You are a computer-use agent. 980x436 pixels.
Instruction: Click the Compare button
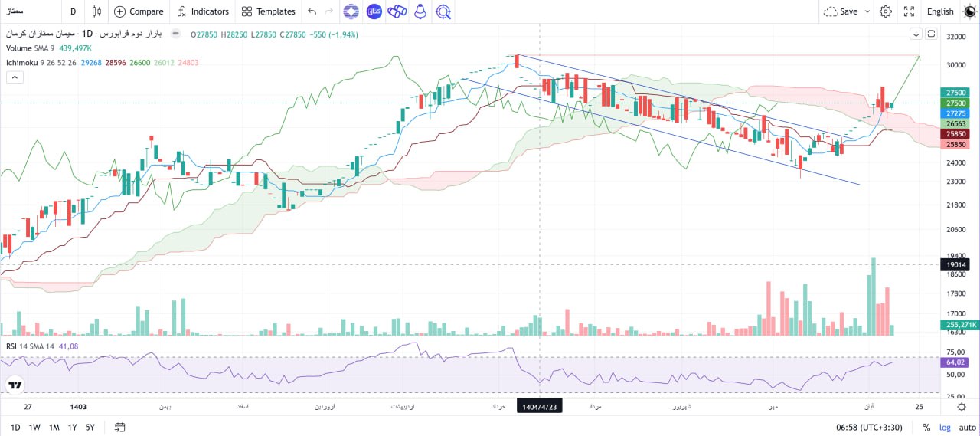139,11
